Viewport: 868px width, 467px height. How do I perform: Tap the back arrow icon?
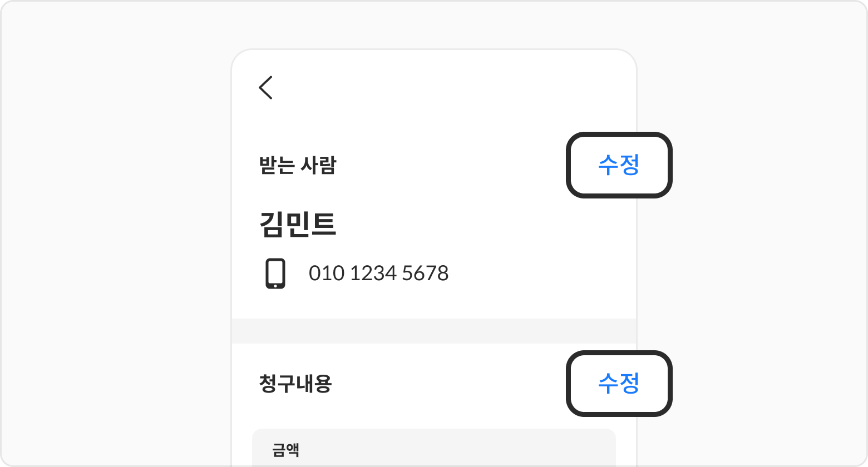(x=266, y=88)
